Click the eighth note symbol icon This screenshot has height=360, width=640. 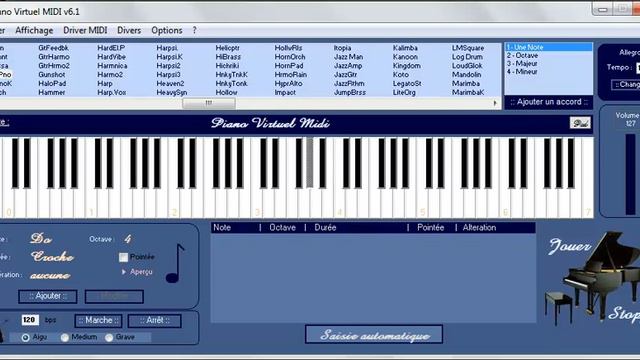coord(175,263)
